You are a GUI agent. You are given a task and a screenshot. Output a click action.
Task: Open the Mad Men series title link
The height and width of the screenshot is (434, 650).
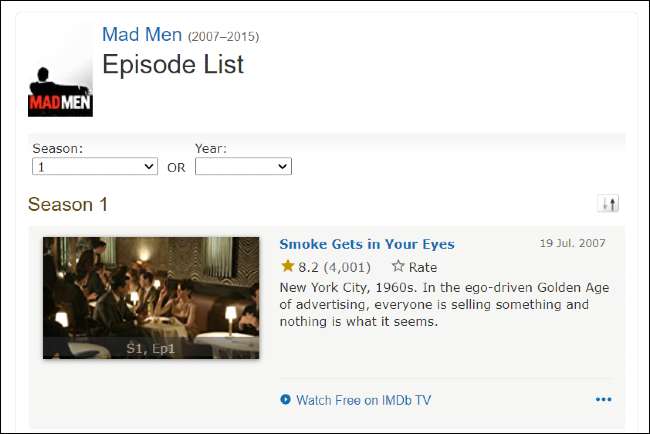click(142, 35)
